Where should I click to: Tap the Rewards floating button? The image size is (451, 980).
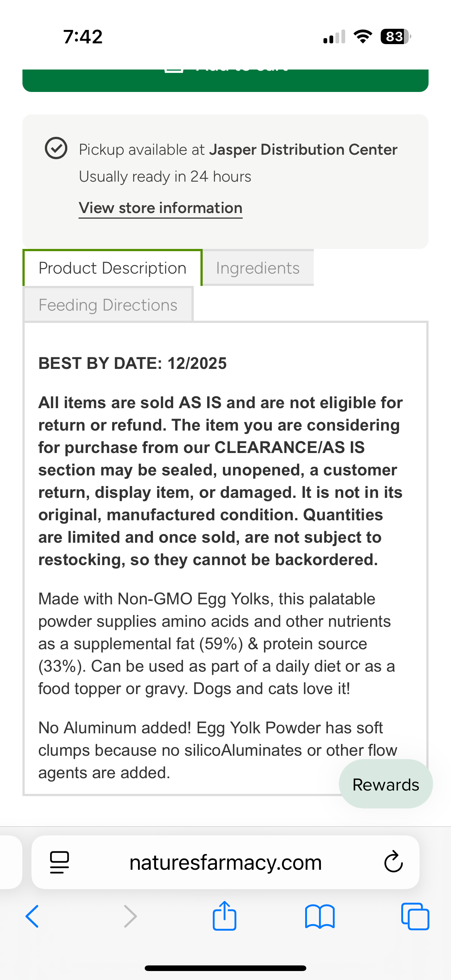coord(386,785)
